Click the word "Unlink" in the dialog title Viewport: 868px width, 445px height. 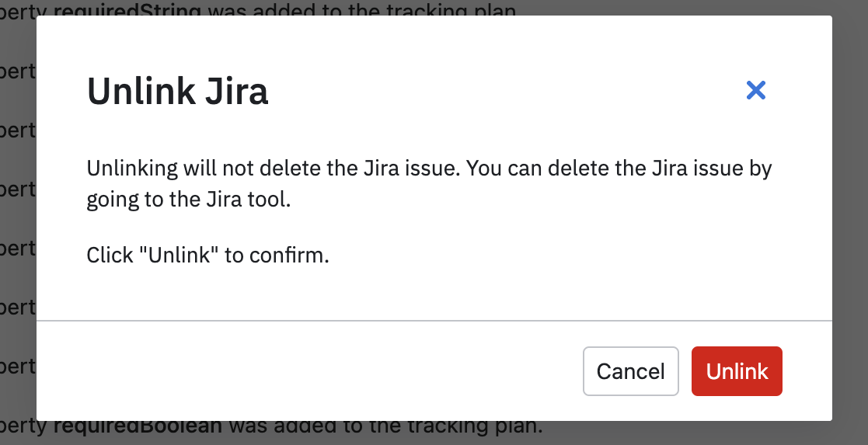coord(141,91)
